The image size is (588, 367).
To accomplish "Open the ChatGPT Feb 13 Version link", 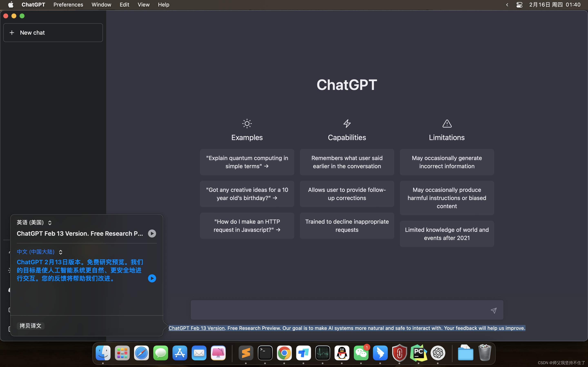I will (196, 328).
